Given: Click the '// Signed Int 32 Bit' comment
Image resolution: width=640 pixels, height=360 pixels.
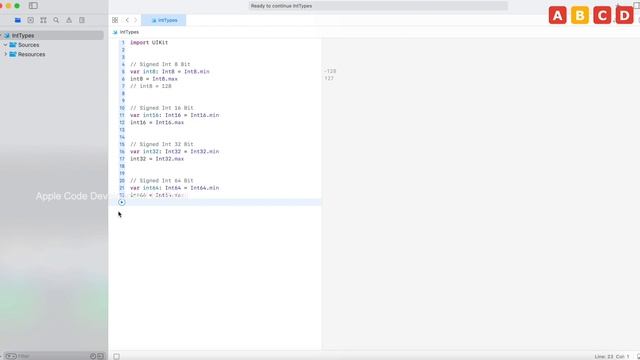Looking at the screenshot, I should pos(162,144).
